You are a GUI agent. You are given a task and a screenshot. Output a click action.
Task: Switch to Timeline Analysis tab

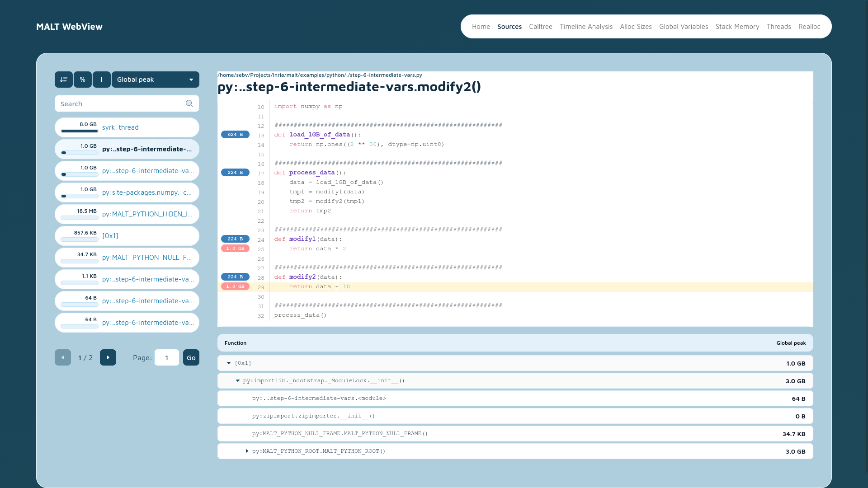(x=586, y=27)
